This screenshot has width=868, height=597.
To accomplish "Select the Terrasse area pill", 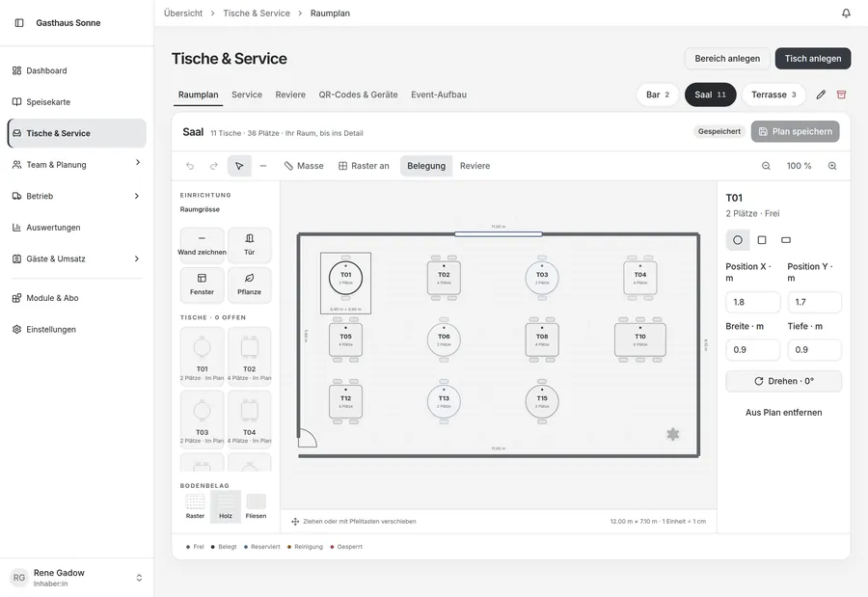I will pos(773,95).
